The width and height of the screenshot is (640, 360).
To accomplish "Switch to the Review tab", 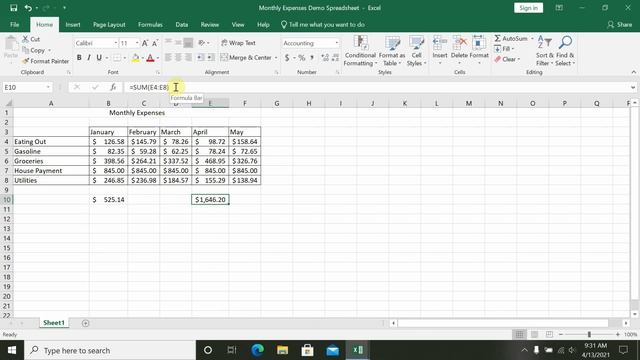I will 209,24.
